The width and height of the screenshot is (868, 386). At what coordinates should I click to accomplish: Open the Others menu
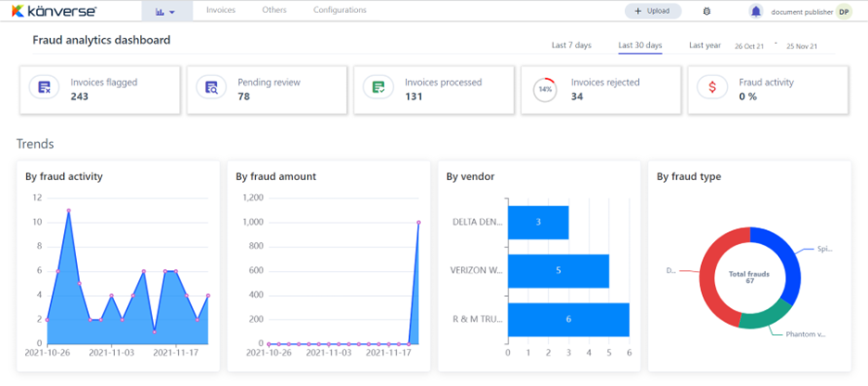coord(274,10)
